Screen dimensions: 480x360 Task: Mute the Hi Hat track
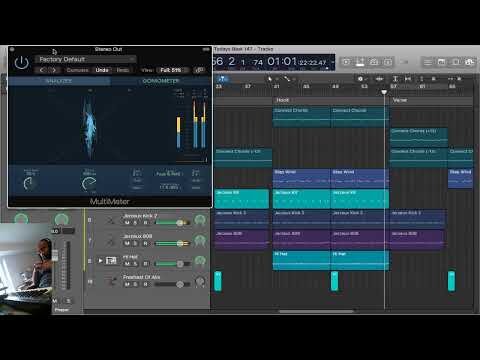(x=127, y=264)
